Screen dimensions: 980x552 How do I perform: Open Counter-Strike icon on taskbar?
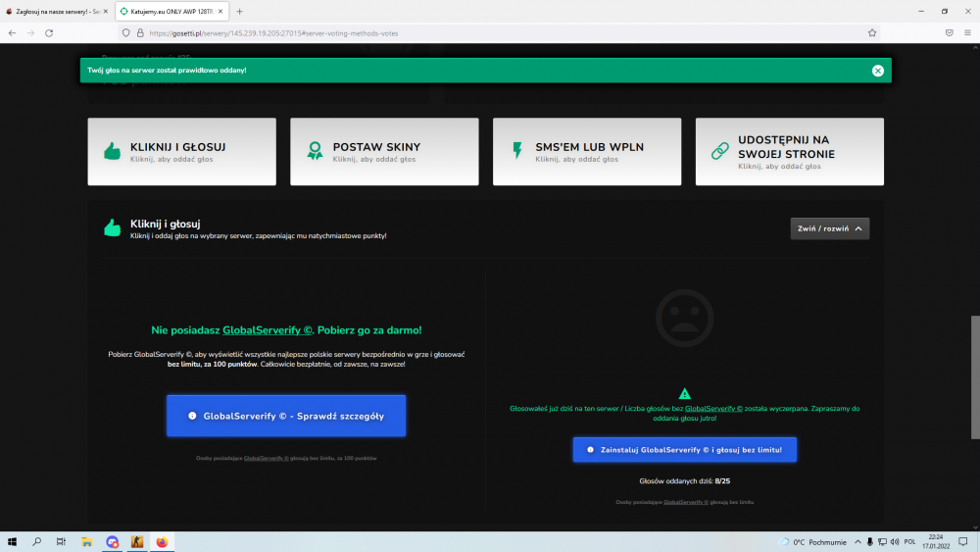coord(137,542)
